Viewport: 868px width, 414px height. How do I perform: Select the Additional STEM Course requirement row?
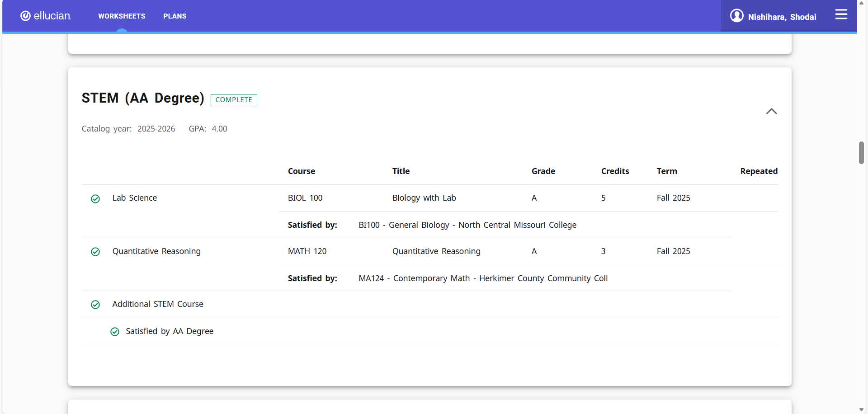158,304
